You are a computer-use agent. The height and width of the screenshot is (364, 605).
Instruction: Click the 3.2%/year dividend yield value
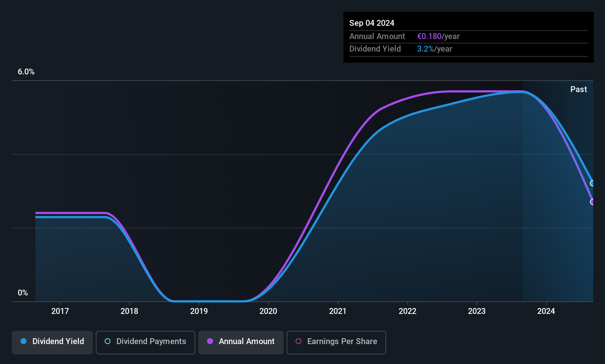coord(434,49)
